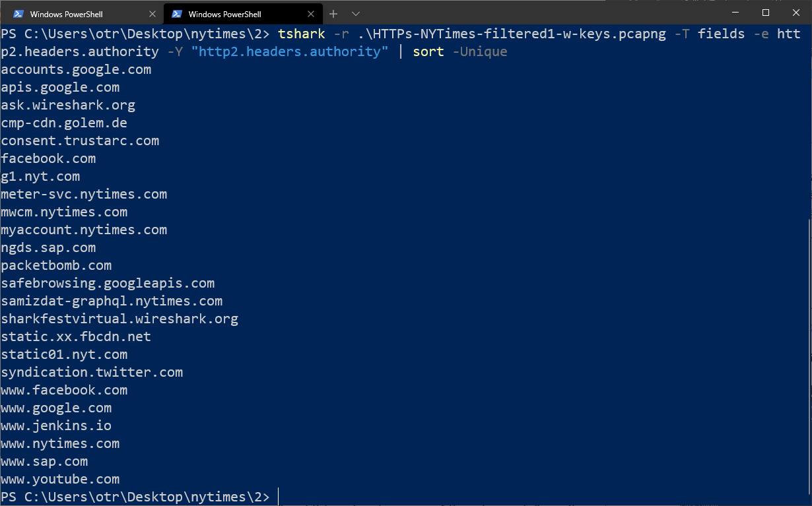Expand the new tab profile dropdown
This screenshot has height=506, width=812.
[356, 14]
